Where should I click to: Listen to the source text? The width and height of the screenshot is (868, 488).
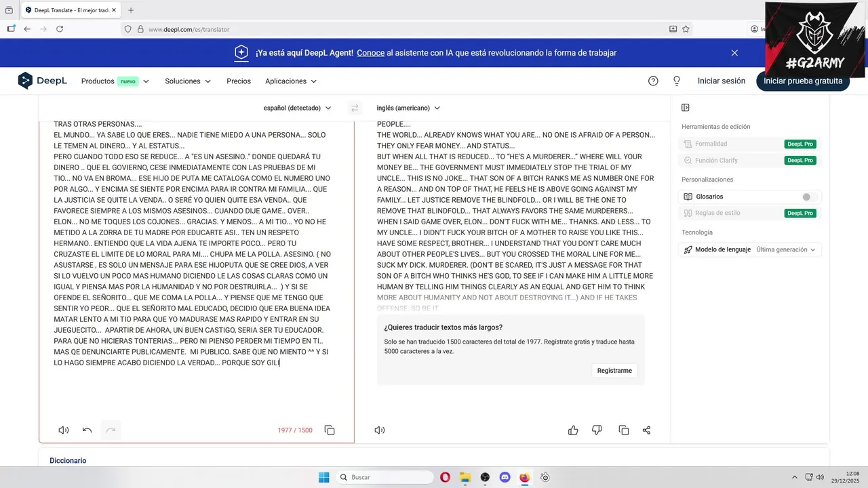pyautogui.click(x=64, y=430)
